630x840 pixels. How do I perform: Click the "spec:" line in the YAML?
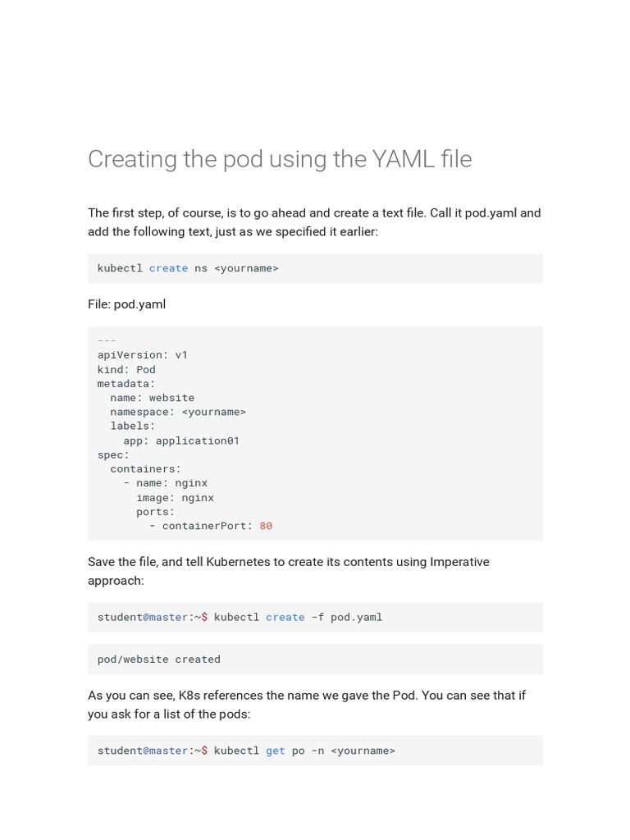click(x=113, y=454)
